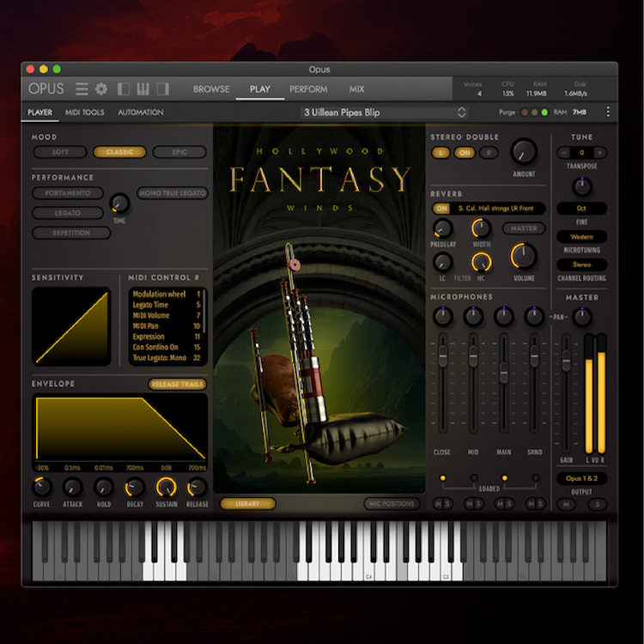Screen dimensions: 644x644
Task: Click the reverb Volume knob
Action: (524, 256)
